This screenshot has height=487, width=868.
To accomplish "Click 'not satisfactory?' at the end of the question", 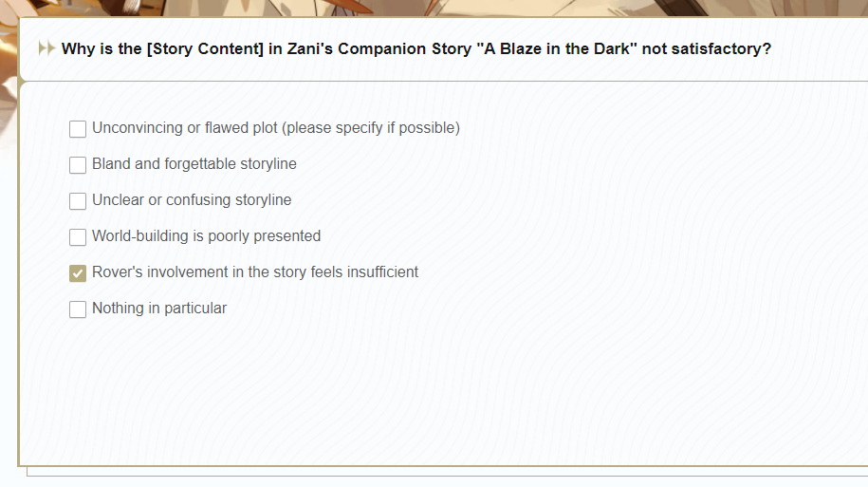I will [x=707, y=48].
